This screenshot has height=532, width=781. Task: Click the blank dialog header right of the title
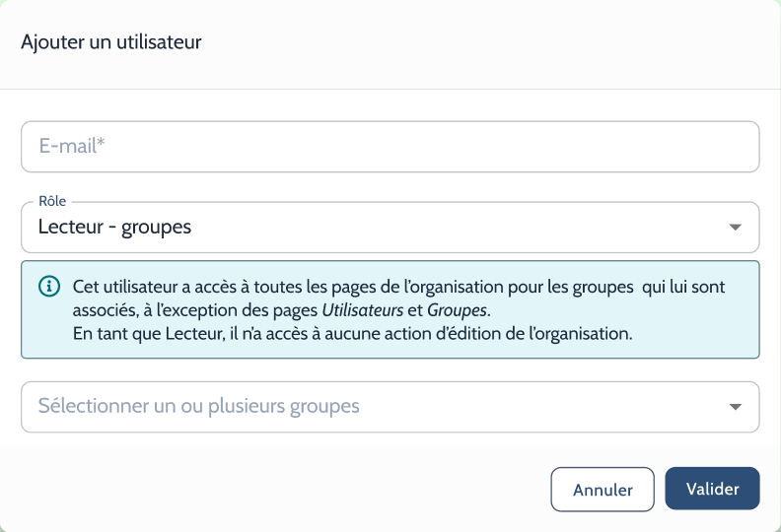click(488, 42)
